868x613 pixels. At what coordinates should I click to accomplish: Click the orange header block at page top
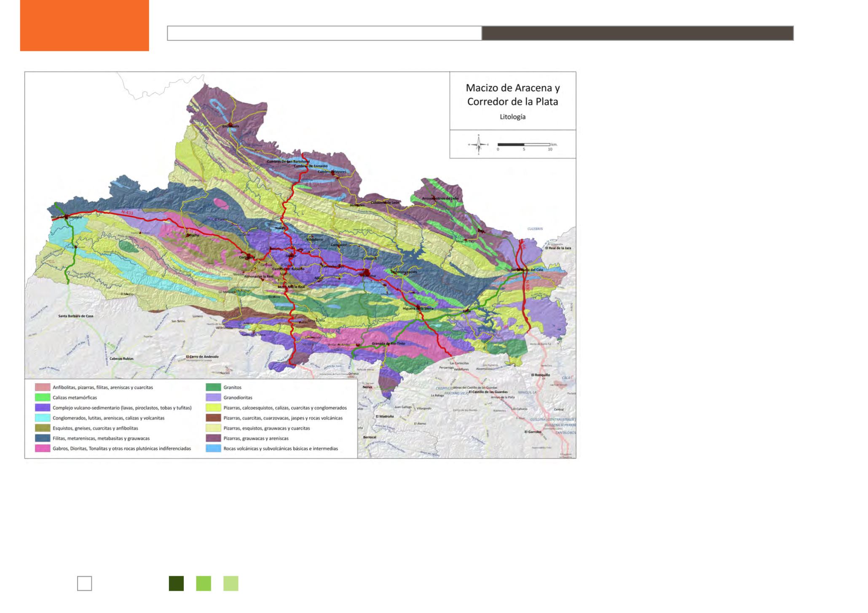85,25
